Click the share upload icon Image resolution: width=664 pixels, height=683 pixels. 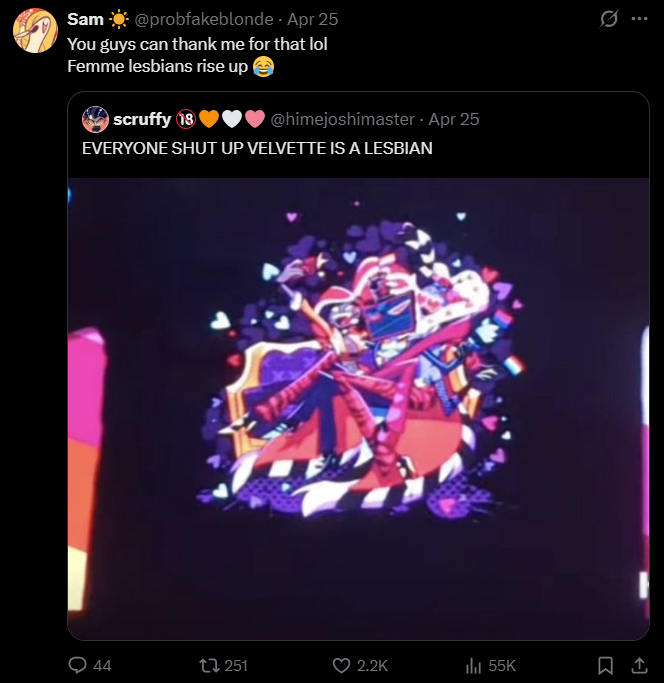coord(639,665)
